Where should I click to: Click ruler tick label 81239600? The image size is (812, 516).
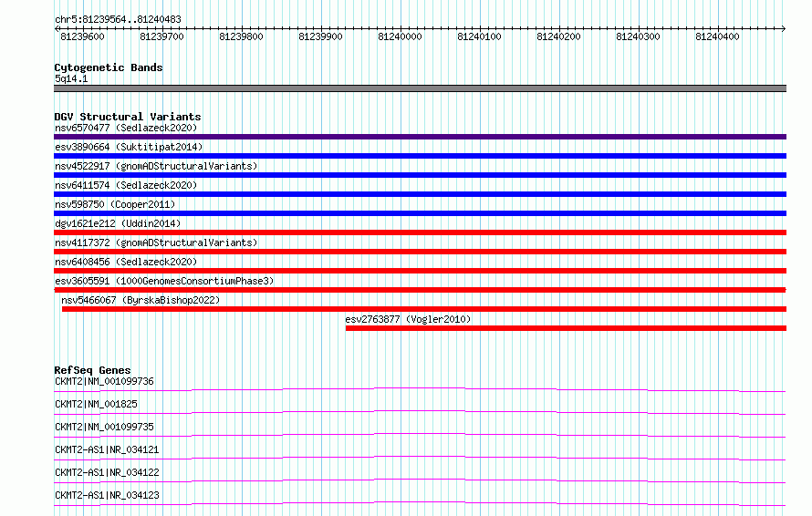pyautogui.click(x=82, y=36)
